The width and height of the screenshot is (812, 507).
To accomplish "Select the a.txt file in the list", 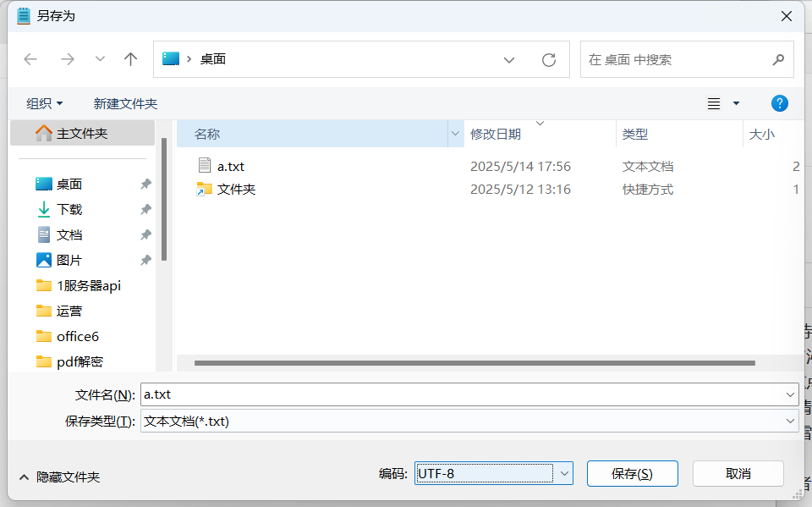I will pos(231,166).
